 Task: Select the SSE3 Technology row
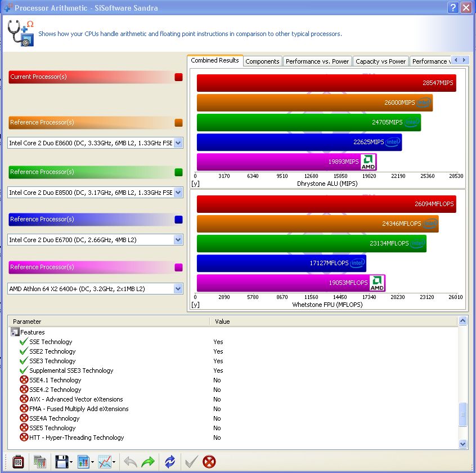point(233,360)
